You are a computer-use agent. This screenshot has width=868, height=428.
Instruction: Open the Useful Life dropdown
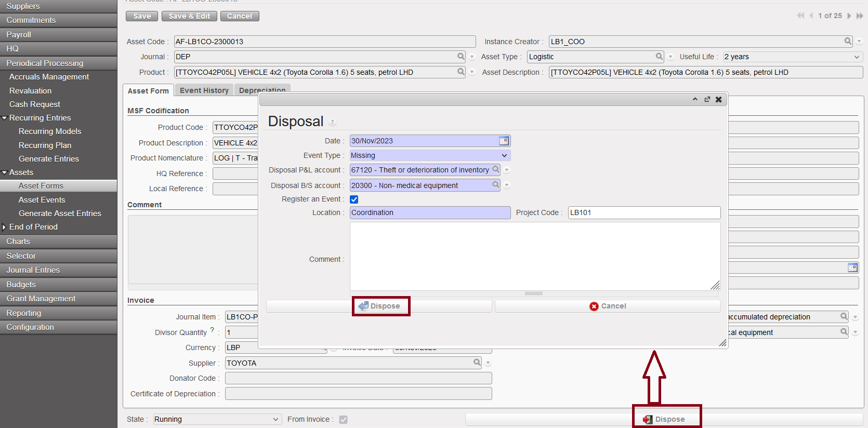point(793,57)
